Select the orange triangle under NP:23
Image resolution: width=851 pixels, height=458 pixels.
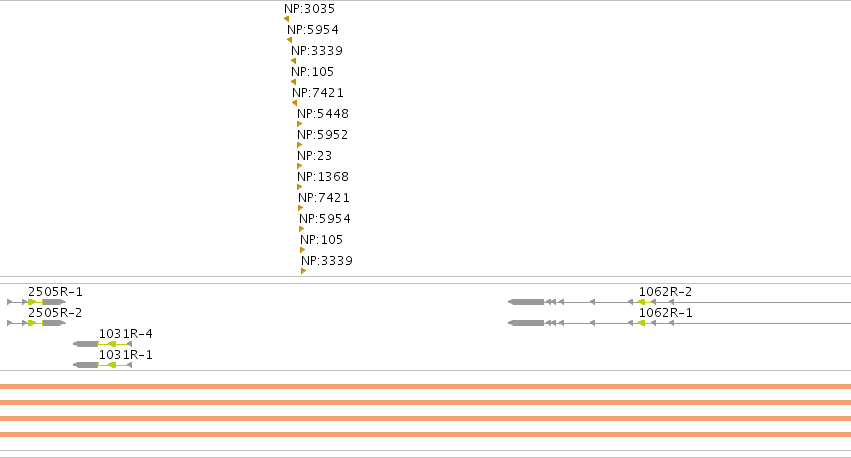pyautogui.click(x=300, y=167)
